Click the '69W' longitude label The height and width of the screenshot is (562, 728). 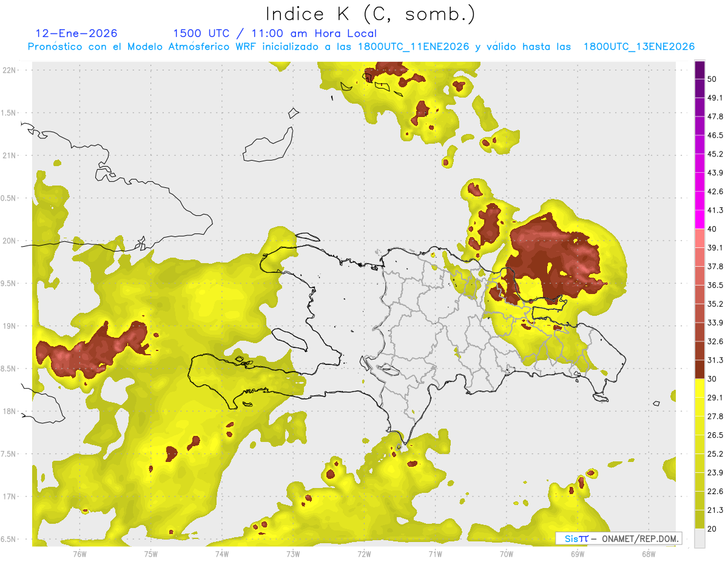[578, 554]
